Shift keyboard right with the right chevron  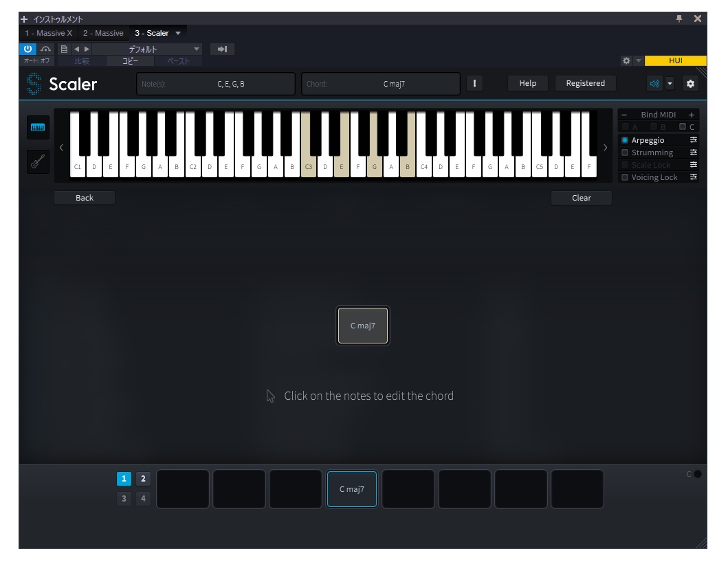pos(605,148)
